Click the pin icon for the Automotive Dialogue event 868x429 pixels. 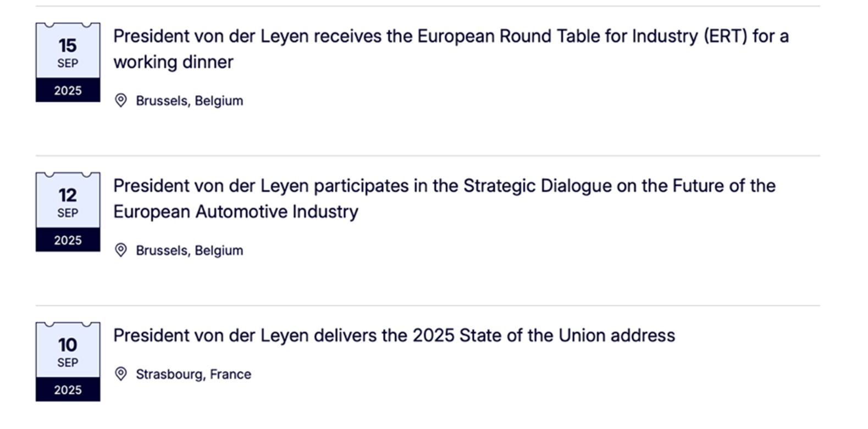pyautogui.click(x=120, y=250)
